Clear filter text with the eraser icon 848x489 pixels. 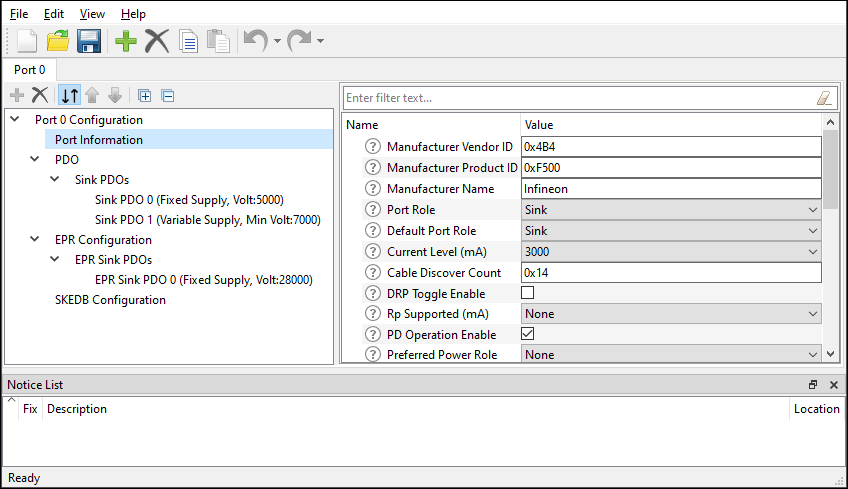point(824,98)
